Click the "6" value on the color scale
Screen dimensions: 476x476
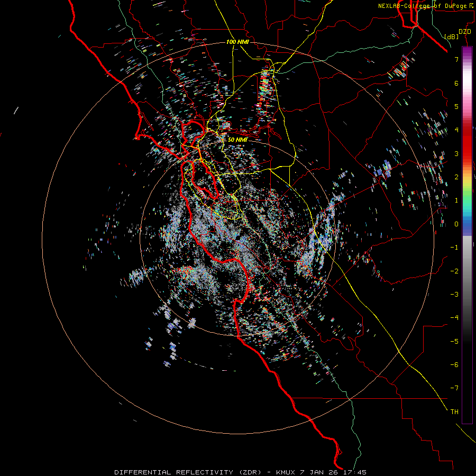tap(456, 83)
